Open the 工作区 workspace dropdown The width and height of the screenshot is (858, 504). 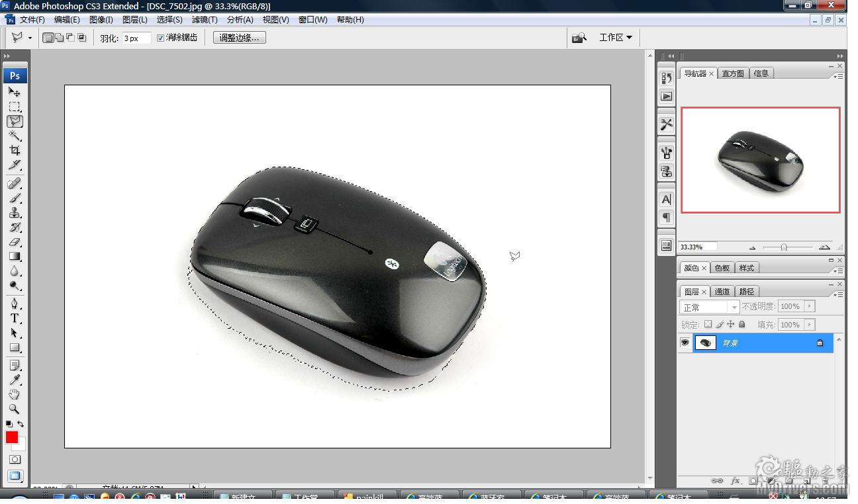pyautogui.click(x=615, y=38)
